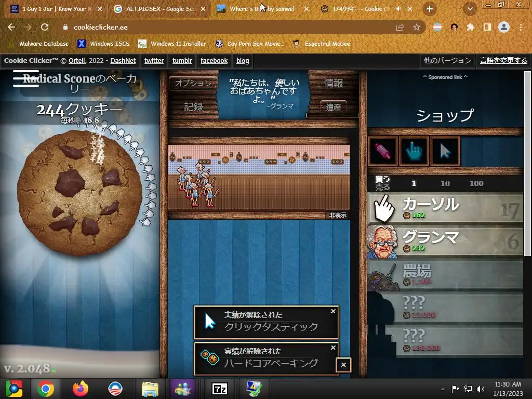The image size is (532, 399).
Task: Select the ??? item costing 12,000
Action: pos(445,308)
